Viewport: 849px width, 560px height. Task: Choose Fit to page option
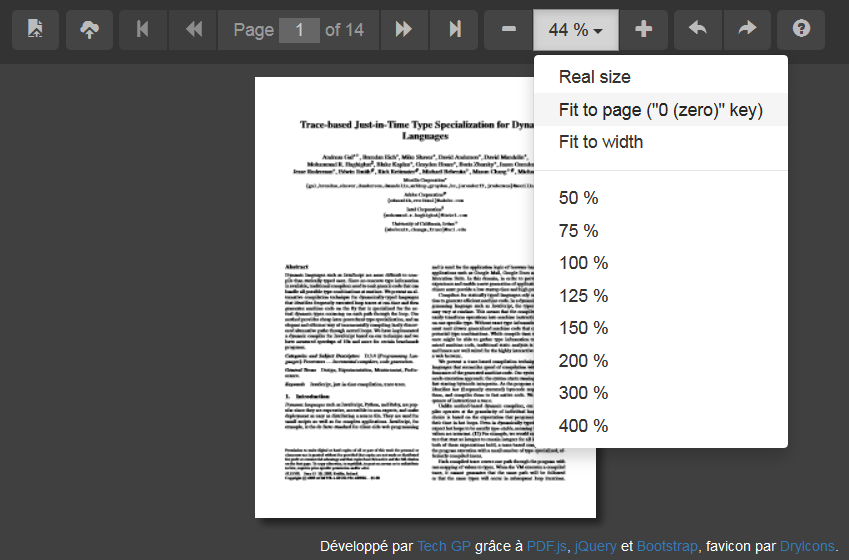point(661,110)
